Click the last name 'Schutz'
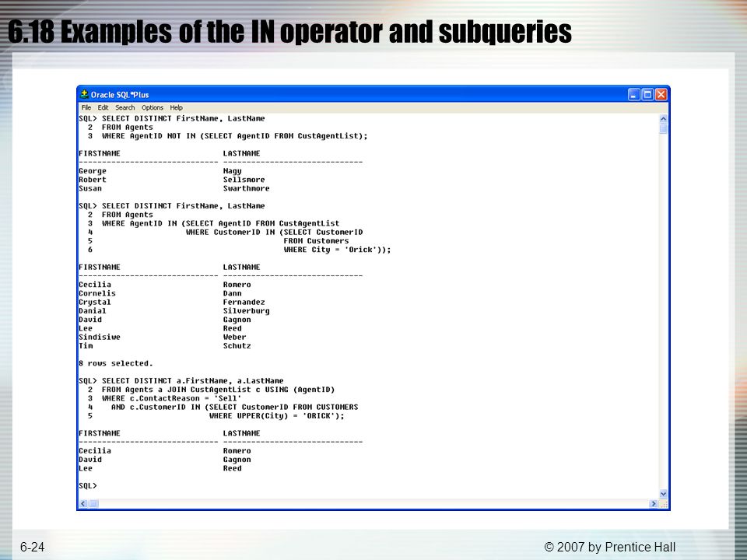This screenshot has height=560, width=747. (x=237, y=345)
